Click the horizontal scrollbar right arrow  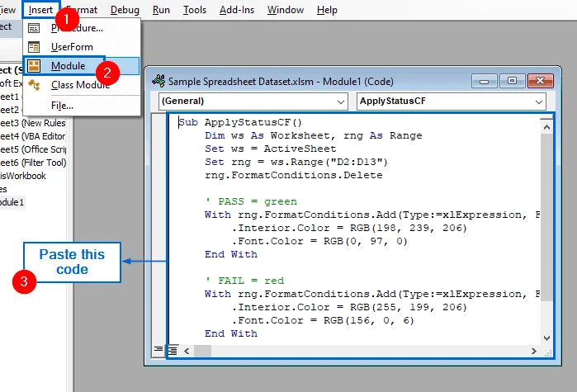(x=534, y=352)
